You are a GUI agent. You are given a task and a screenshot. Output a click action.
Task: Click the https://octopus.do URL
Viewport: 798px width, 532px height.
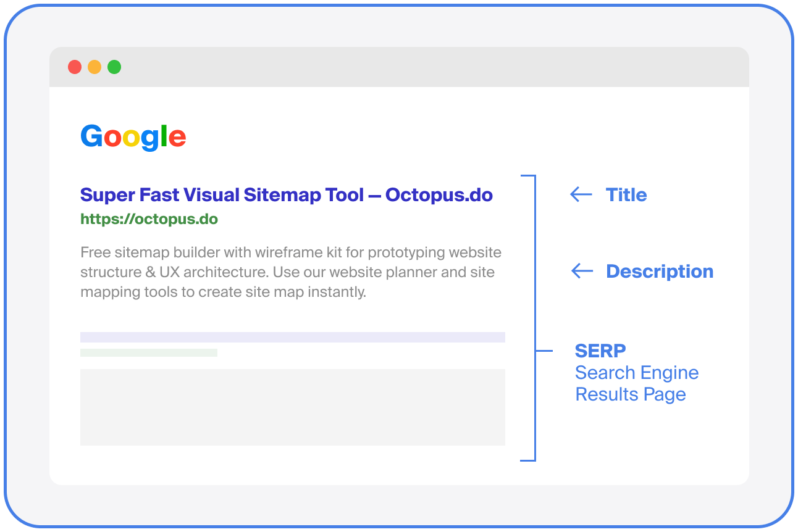[x=148, y=218]
